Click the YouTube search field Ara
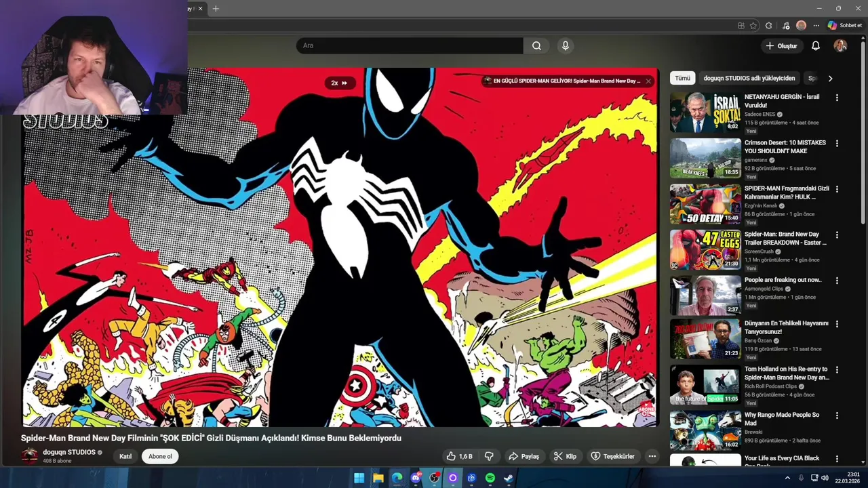This screenshot has height=488, width=868. coord(410,45)
